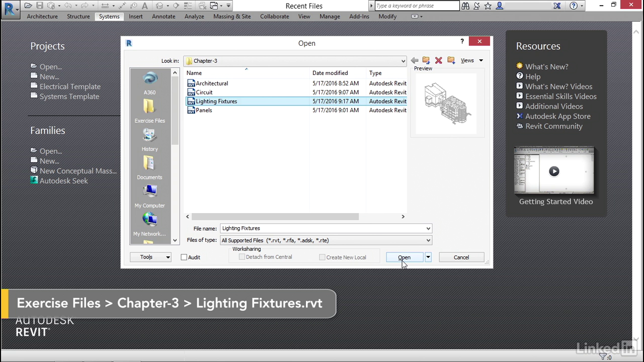Switch to the Insert ribbon tab
Screen dimensions: 644x362
click(136, 17)
